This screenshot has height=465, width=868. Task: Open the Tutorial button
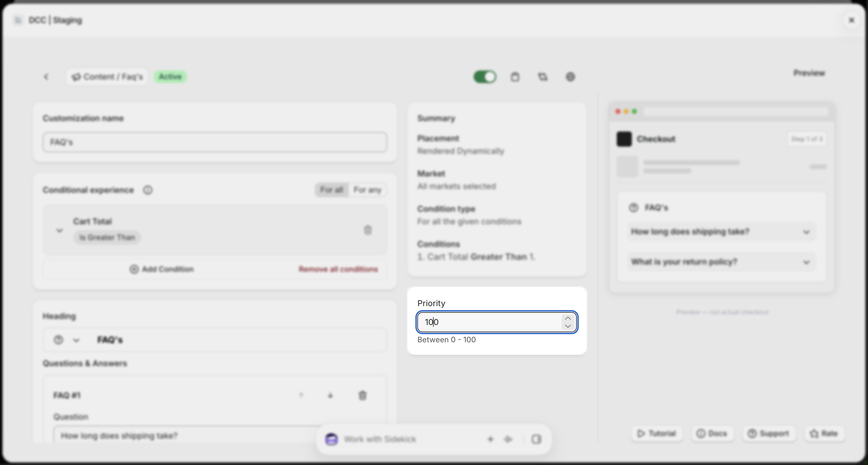coord(657,434)
